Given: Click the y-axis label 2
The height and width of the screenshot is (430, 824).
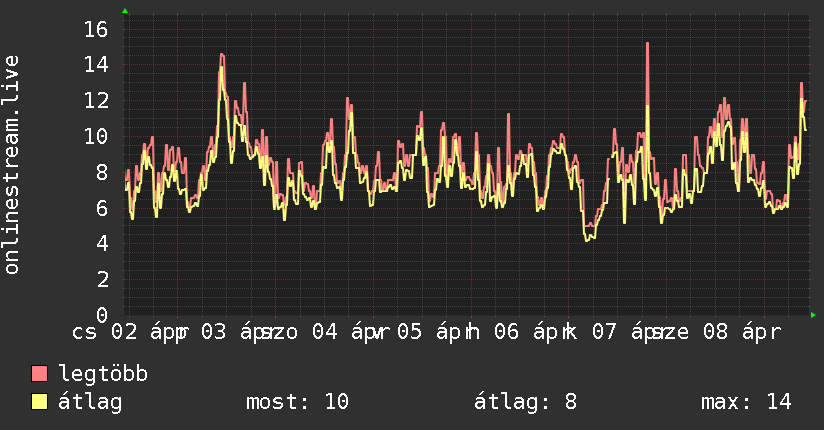Looking at the screenshot, I should (x=102, y=279).
